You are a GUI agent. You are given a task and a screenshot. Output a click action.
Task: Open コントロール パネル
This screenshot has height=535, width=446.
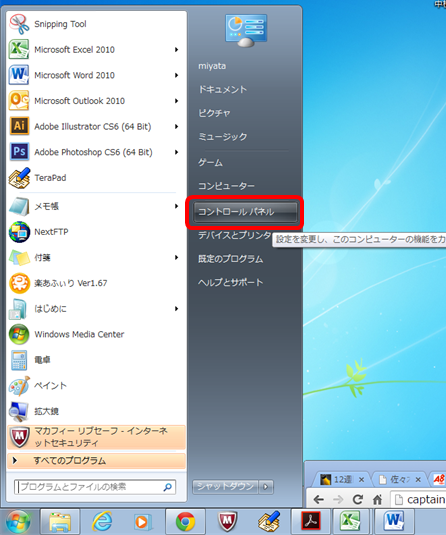(245, 212)
